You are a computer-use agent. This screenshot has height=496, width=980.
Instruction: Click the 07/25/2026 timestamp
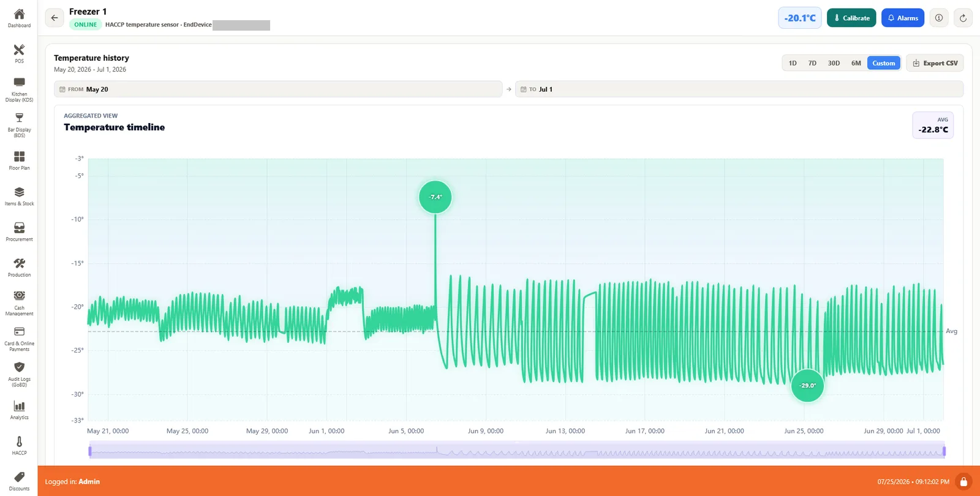pos(913,482)
